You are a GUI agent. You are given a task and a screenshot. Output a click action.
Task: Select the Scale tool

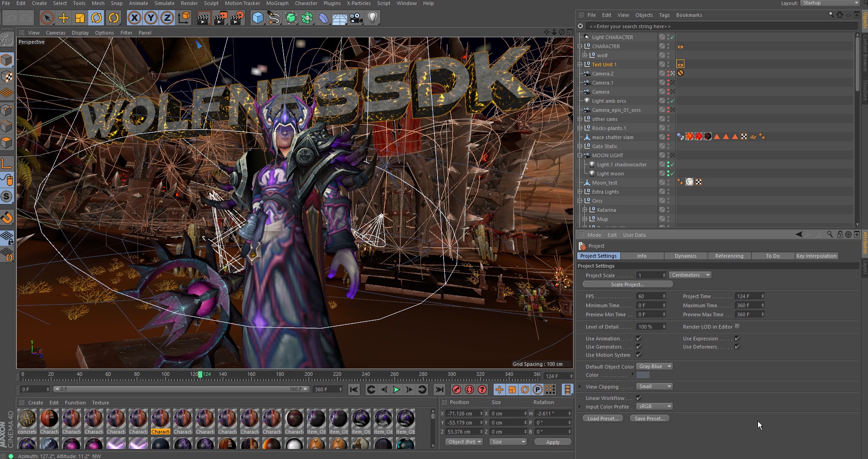point(80,18)
